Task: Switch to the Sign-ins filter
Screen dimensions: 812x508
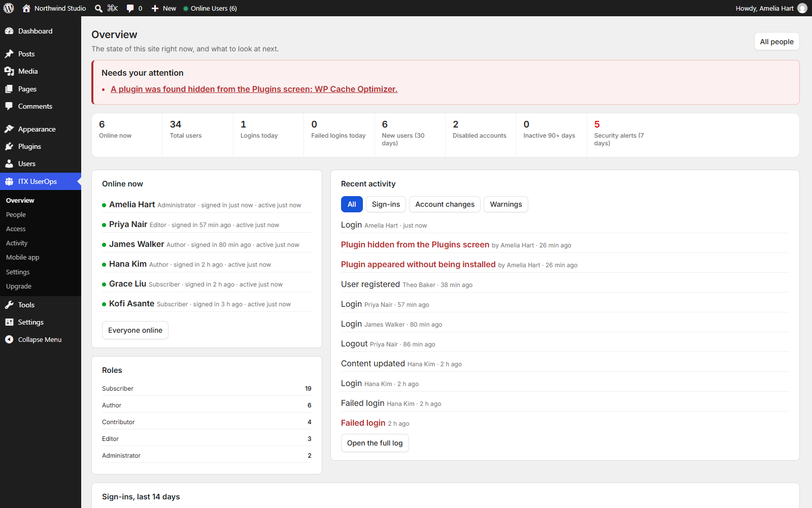Action: coord(386,204)
